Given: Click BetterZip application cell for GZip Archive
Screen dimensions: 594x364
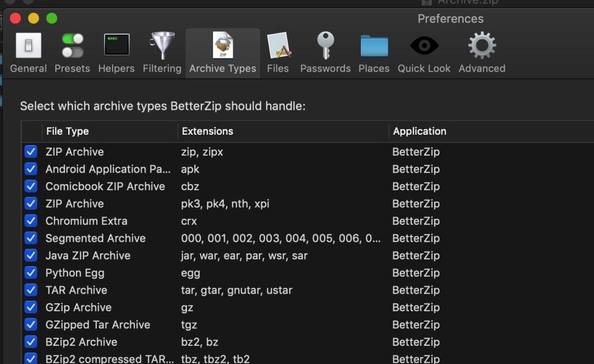Looking at the screenshot, I should click(416, 307).
